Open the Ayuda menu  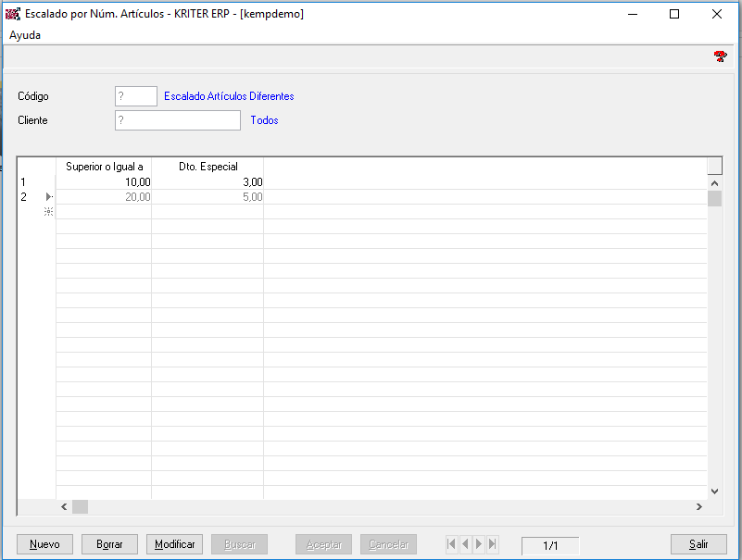click(25, 35)
